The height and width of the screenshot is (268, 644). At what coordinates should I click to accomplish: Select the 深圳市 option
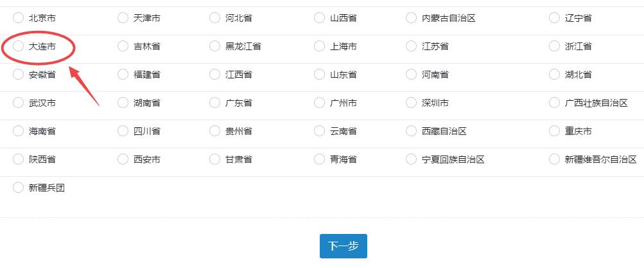(411, 103)
